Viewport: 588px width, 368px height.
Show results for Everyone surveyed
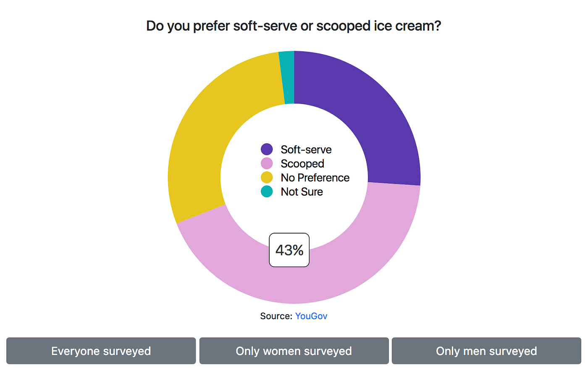(101, 351)
